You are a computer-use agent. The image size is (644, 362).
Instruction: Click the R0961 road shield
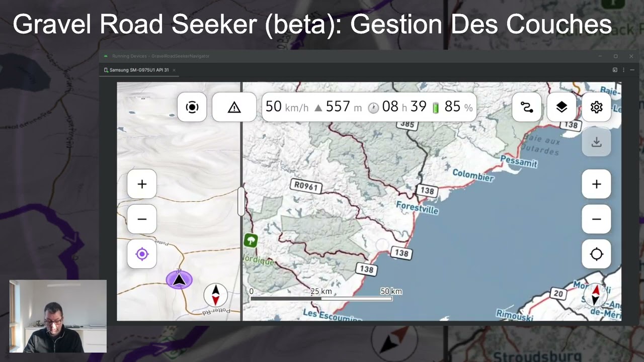pos(306,186)
